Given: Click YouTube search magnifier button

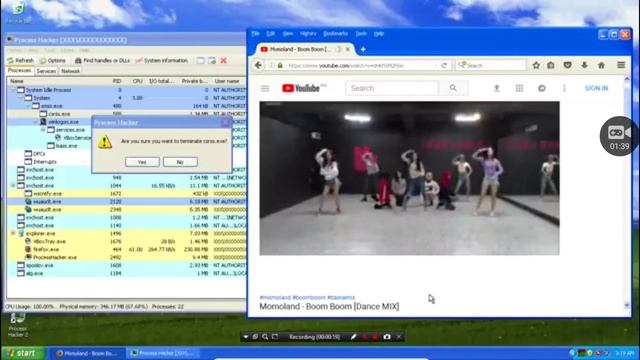Looking at the screenshot, I should [x=453, y=88].
